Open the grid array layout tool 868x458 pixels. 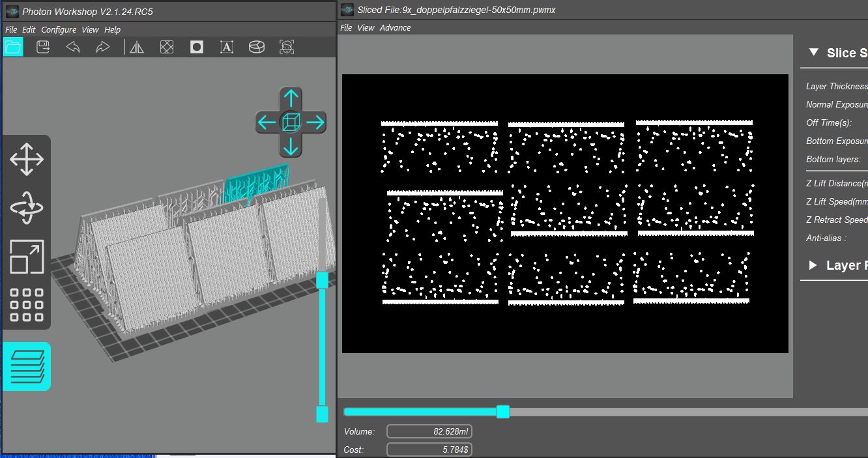[27, 305]
